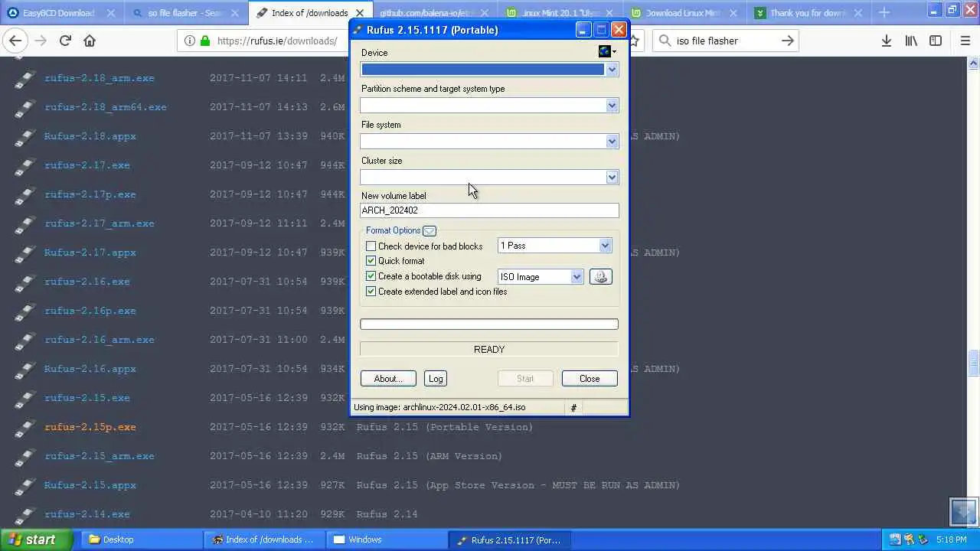Open the rufus-2.18_arm.exe download link
Viewport: 980px width, 551px height.
100,78
